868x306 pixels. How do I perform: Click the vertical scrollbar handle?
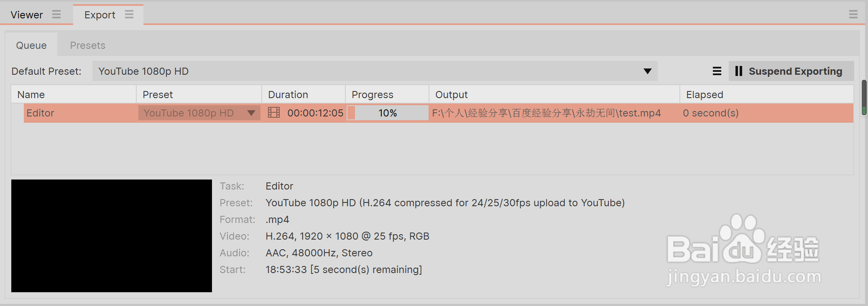click(x=864, y=97)
